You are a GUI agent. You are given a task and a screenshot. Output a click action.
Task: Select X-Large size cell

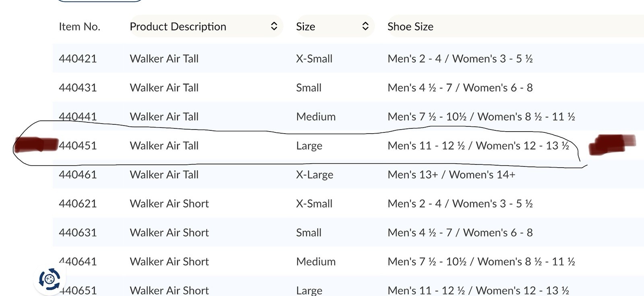coord(315,175)
